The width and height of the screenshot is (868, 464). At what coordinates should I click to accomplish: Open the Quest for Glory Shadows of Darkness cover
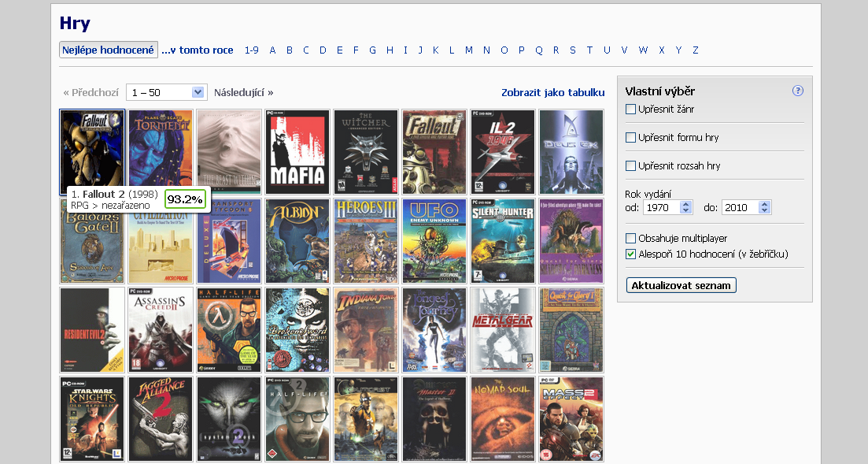(x=571, y=241)
